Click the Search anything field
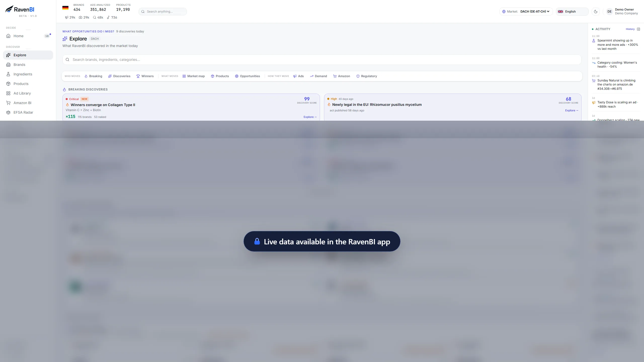644x362 pixels. coord(163,12)
